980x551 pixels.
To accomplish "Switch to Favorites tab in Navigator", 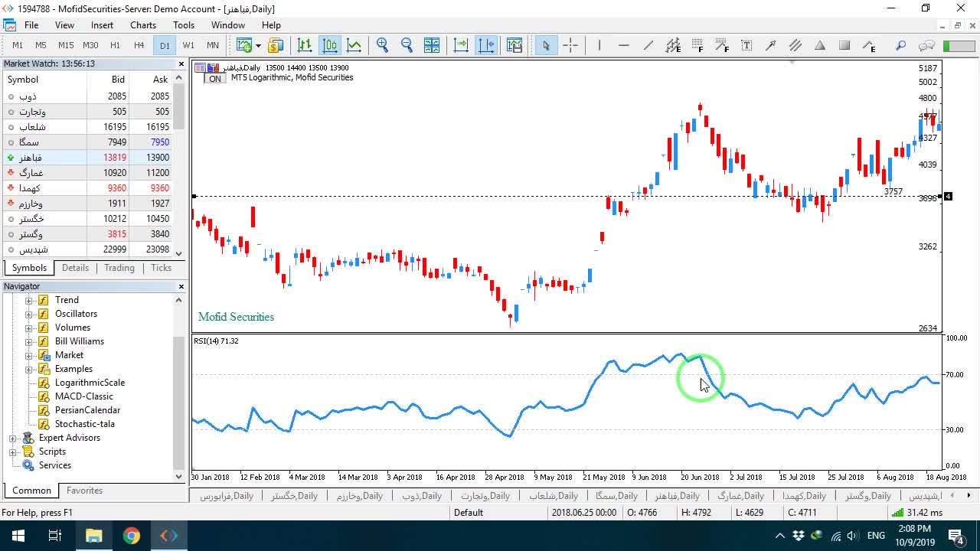I will tap(84, 491).
